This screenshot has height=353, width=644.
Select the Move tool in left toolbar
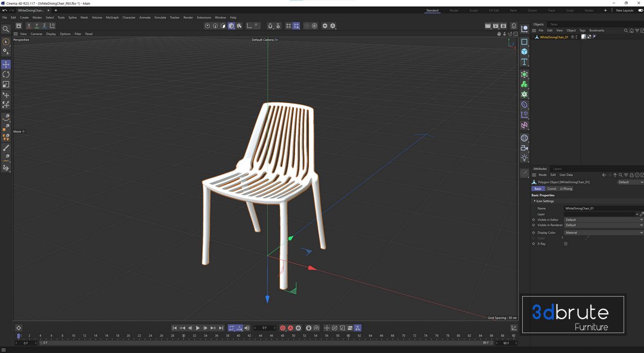point(6,64)
